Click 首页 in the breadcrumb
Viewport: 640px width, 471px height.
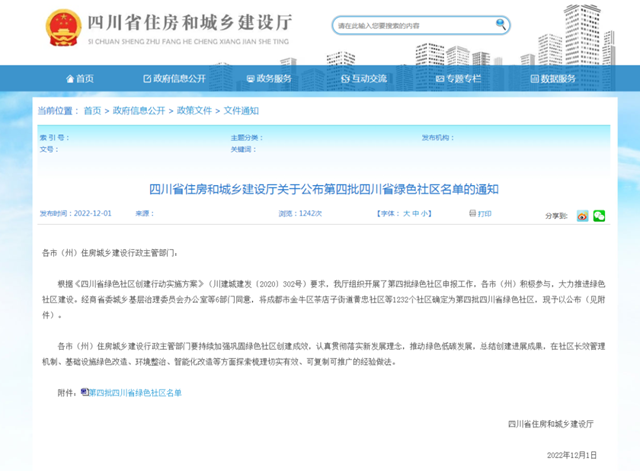coord(92,111)
